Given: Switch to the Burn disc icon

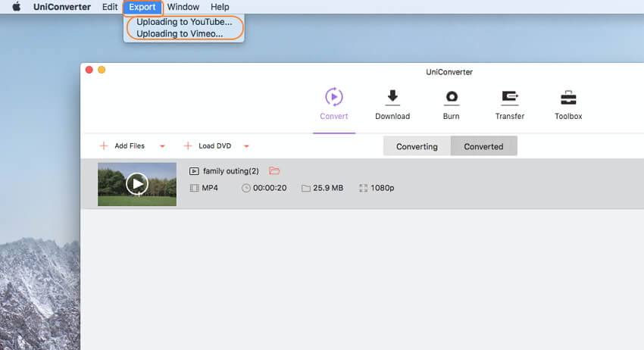Looking at the screenshot, I should coord(452,97).
